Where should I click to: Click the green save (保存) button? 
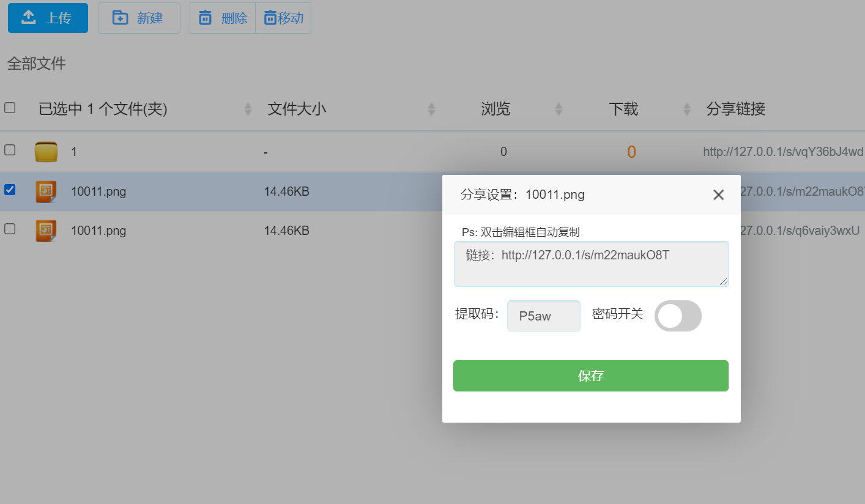pyautogui.click(x=590, y=376)
